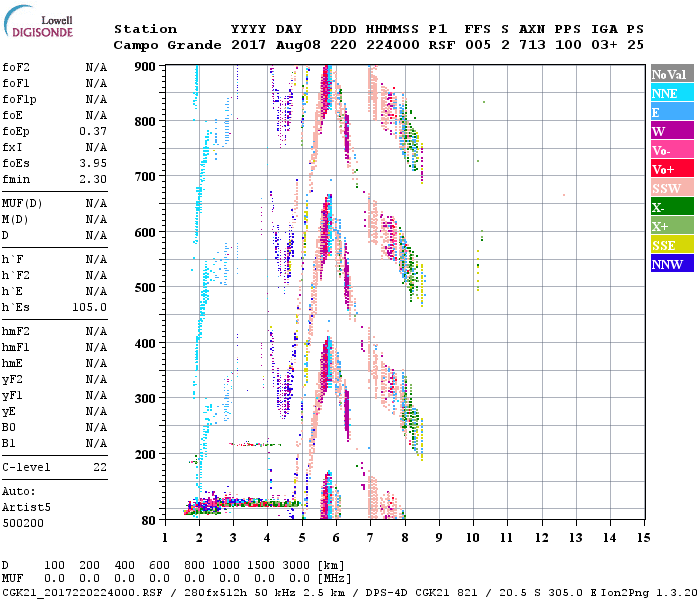Click the fxI parameter label
700x600 pixels.
pyautogui.click(x=12, y=147)
